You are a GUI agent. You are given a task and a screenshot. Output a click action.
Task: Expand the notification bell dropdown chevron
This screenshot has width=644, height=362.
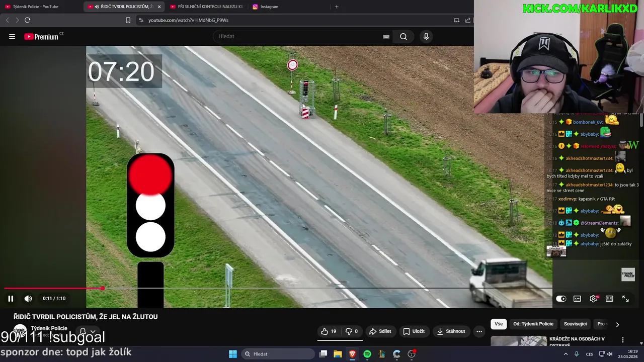pyautogui.click(x=93, y=332)
